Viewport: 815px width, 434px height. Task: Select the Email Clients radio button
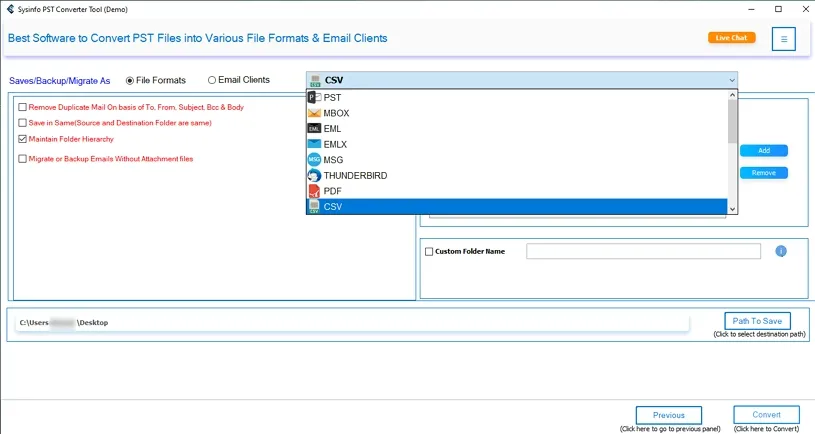[x=212, y=80]
